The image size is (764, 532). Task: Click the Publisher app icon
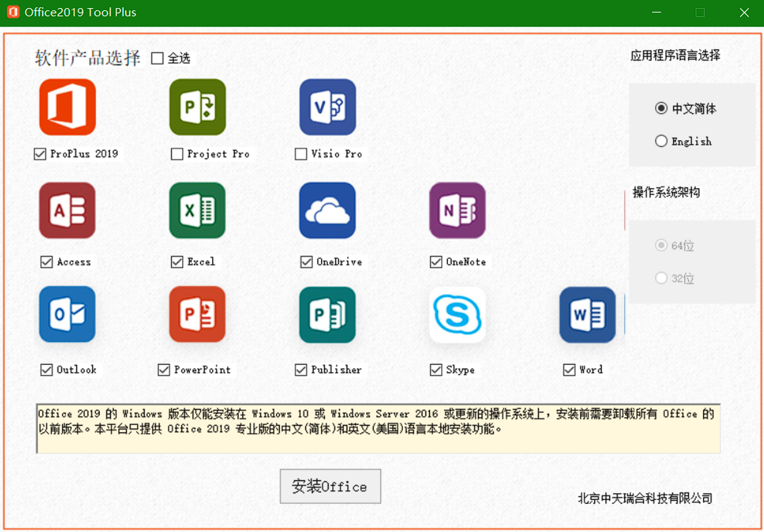pyautogui.click(x=328, y=314)
